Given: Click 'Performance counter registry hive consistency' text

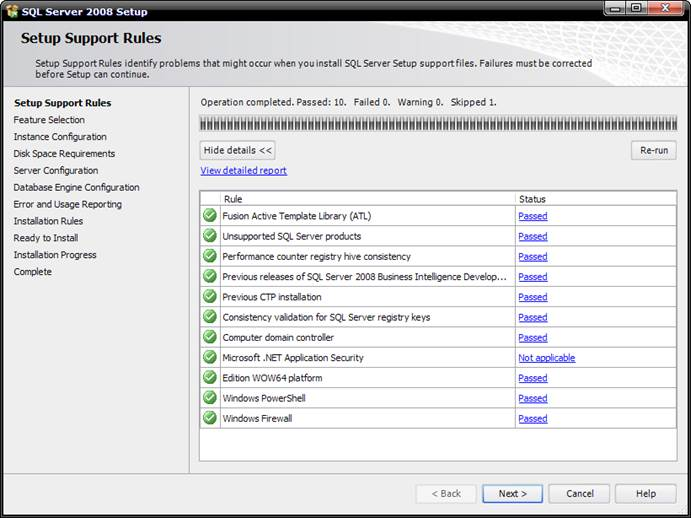Looking at the screenshot, I should [316, 257].
